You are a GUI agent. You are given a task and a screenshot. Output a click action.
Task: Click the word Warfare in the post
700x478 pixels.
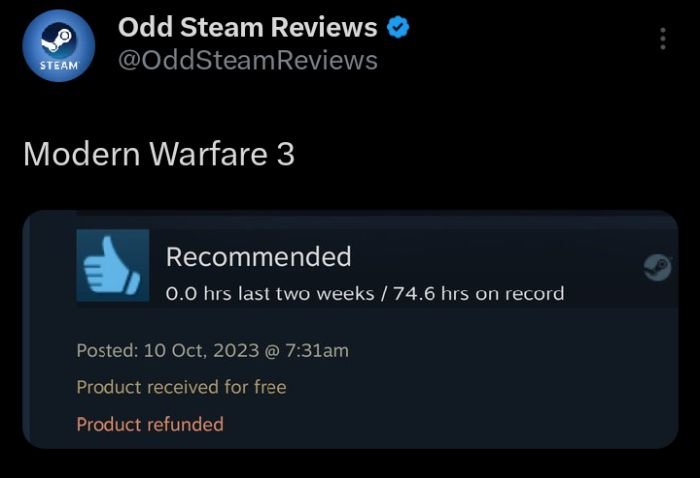tap(208, 154)
